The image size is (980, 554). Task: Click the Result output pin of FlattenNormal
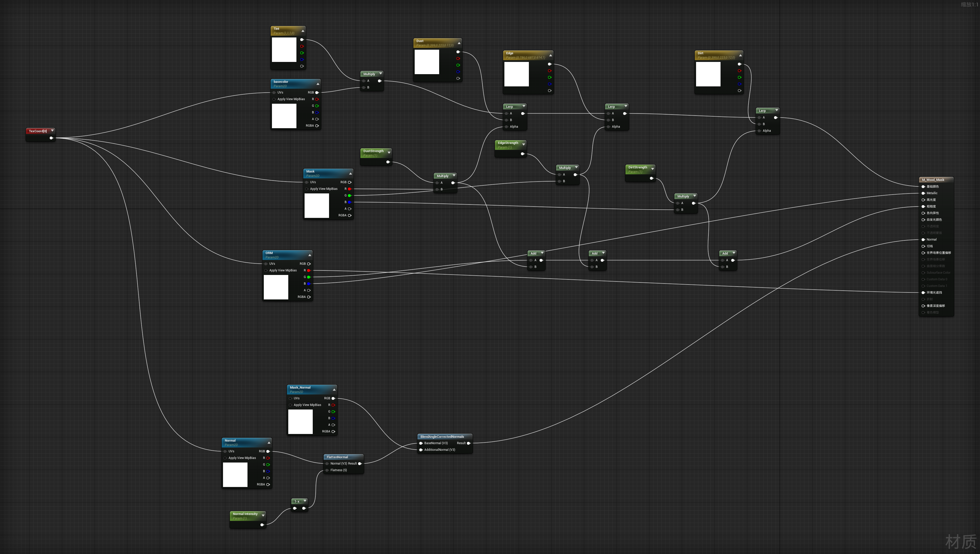coord(360,464)
